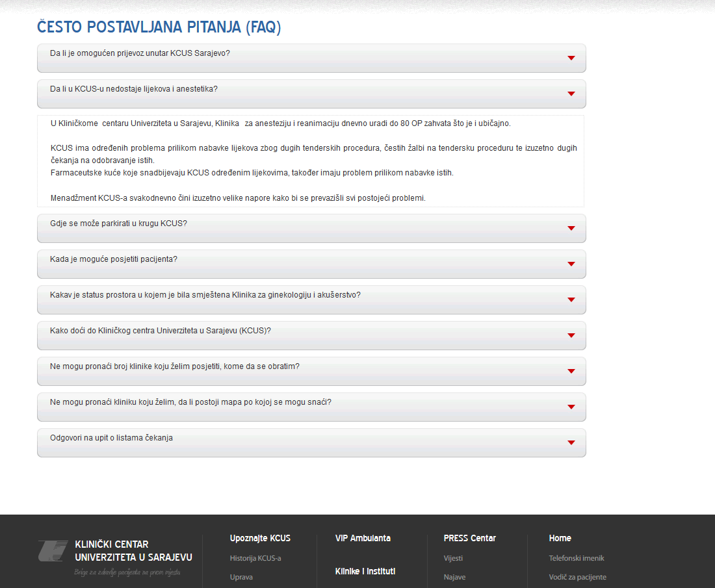715x588 pixels.
Task: Open 'Najave' footer link
Action: [x=454, y=577]
